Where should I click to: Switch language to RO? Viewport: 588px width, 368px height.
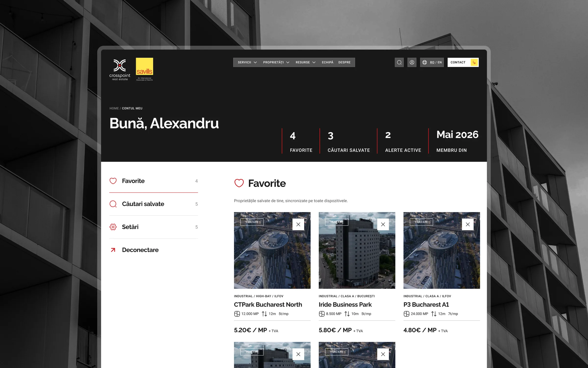(x=432, y=62)
